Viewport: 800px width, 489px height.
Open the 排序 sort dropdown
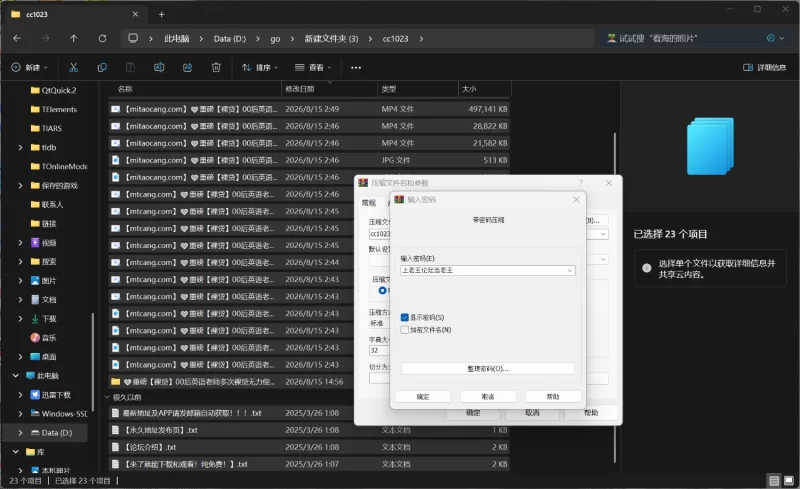coord(260,67)
